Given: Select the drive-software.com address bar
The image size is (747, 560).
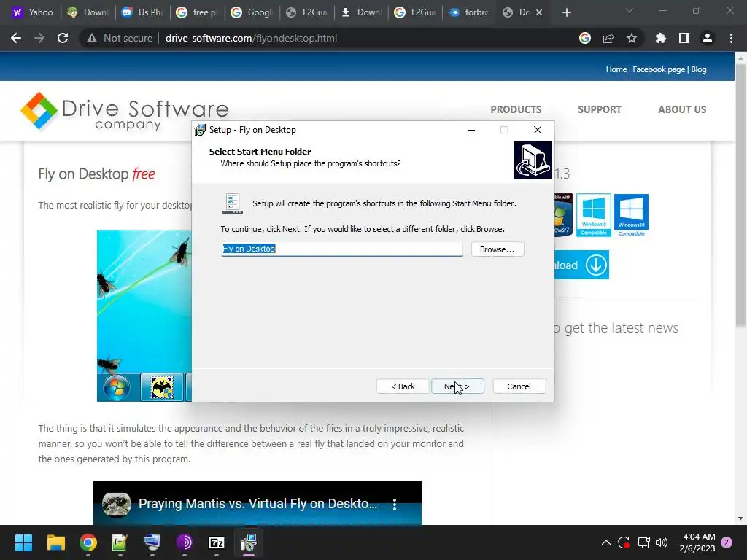Looking at the screenshot, I should [251, 38].
